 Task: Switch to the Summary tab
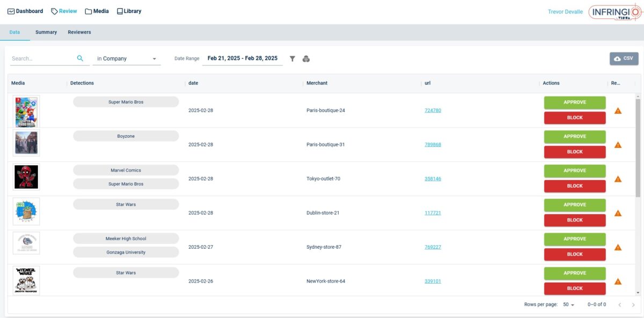tap(46, 32)
